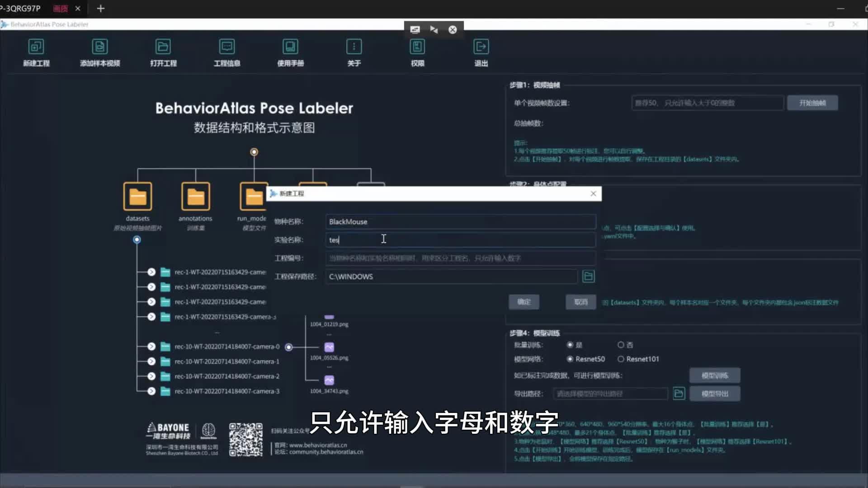868x488 pixels.
Task: Click the 模型训练 model training button
Action: click(x=715, y=375)
